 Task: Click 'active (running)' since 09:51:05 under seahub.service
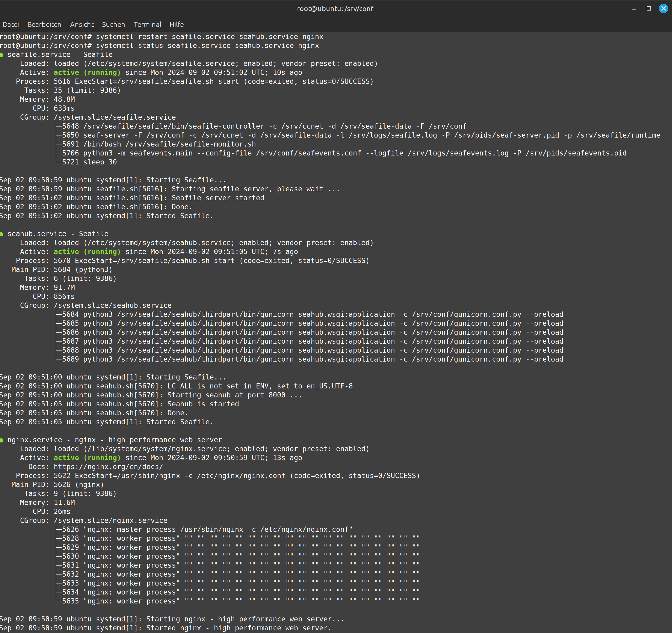(87, 252)
